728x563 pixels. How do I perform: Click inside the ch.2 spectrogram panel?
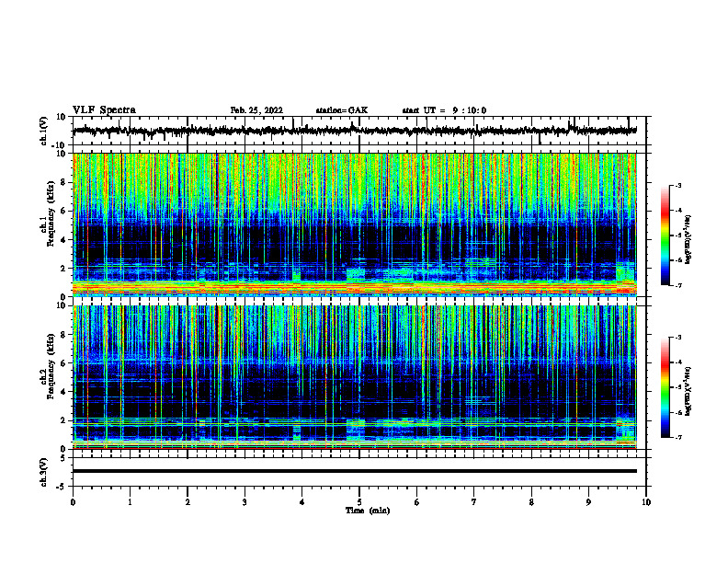[355, 377]
